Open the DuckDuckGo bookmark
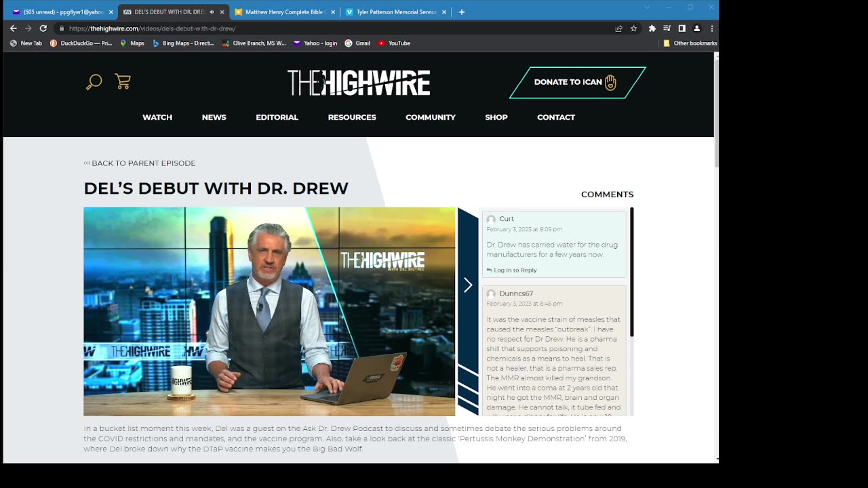The width and height of the screenshot is (868, 488). 81,43
